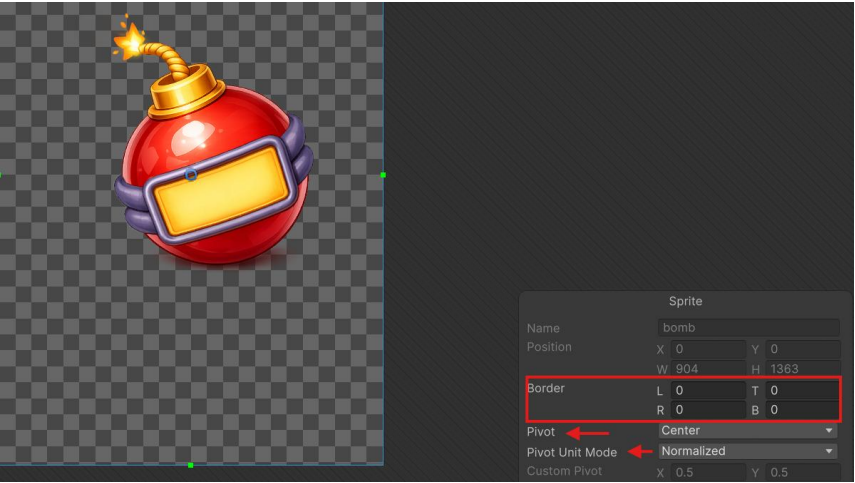Click the Border B input field

(x=802, y=410)
